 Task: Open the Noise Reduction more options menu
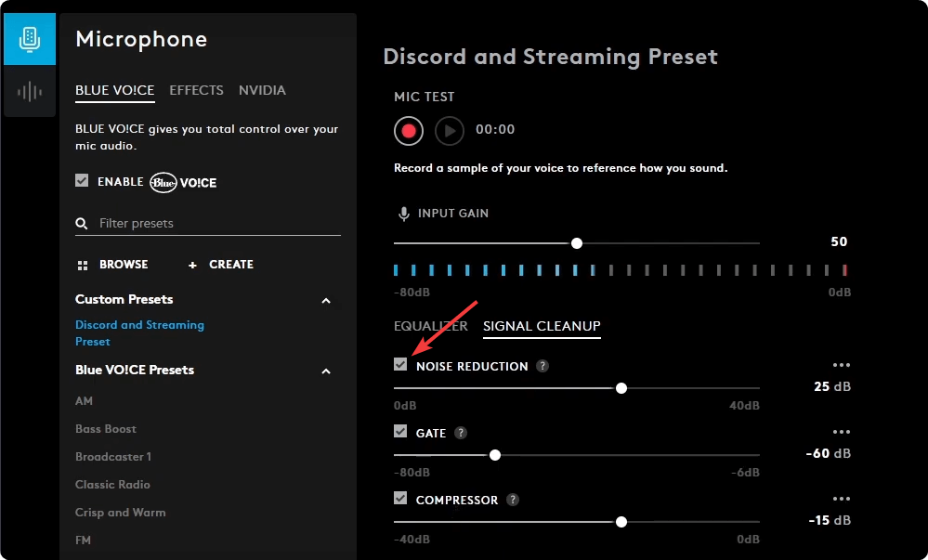click(x=841, y=365)
